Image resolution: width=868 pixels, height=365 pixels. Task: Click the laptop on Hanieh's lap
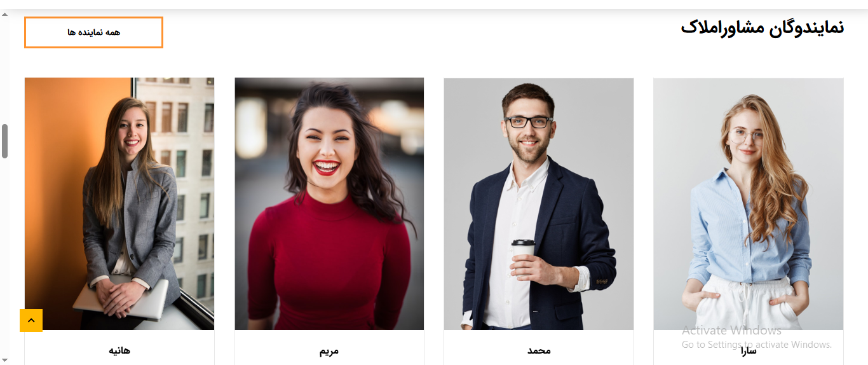(121, 300)
